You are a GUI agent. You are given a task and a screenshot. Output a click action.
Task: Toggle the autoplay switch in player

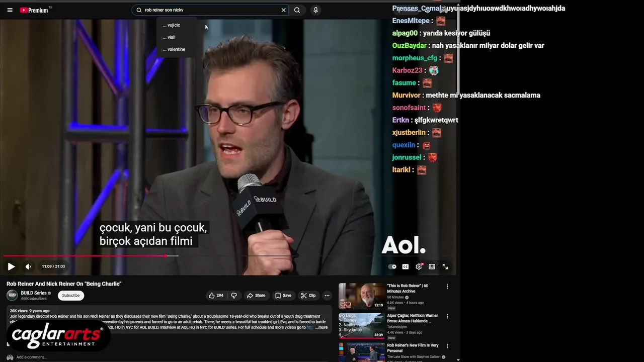click(x=392, y=266)
